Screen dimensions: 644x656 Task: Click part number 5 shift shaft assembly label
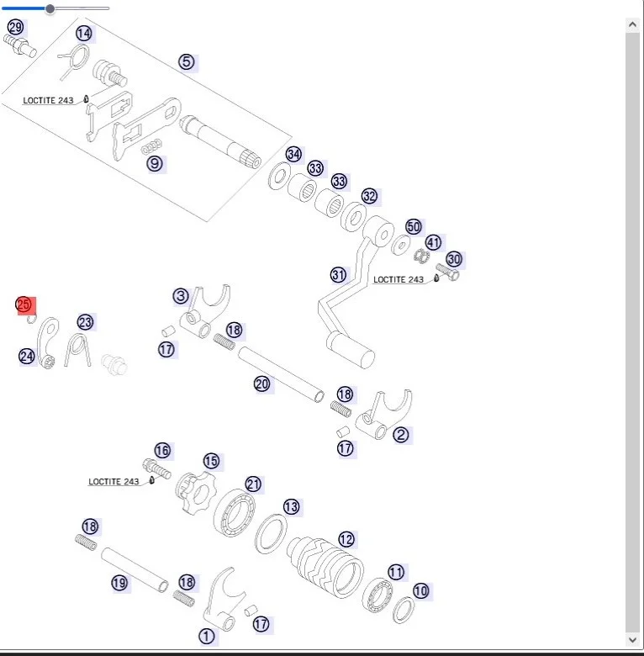click(186, 62)
